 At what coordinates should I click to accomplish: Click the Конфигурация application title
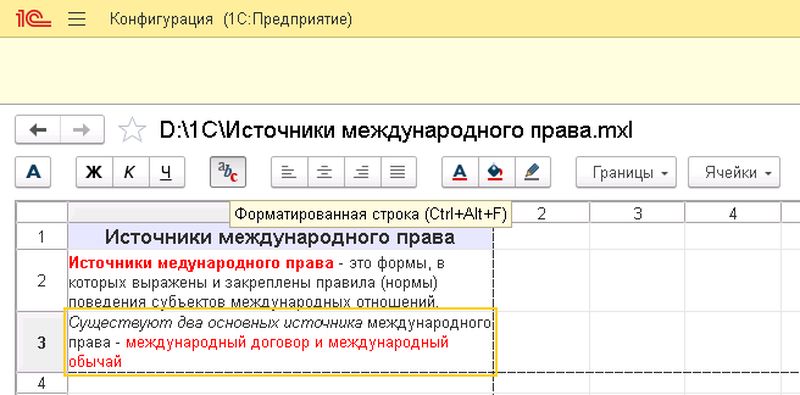231,20
